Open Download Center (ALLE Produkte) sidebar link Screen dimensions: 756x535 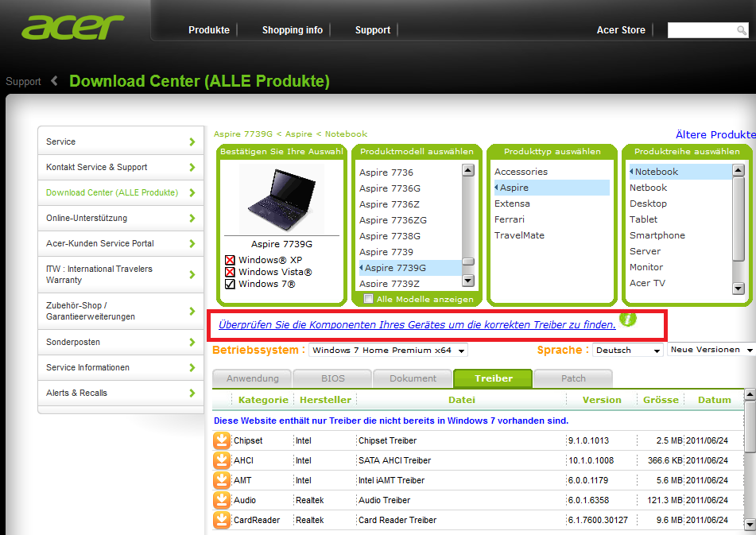point(121,193)
